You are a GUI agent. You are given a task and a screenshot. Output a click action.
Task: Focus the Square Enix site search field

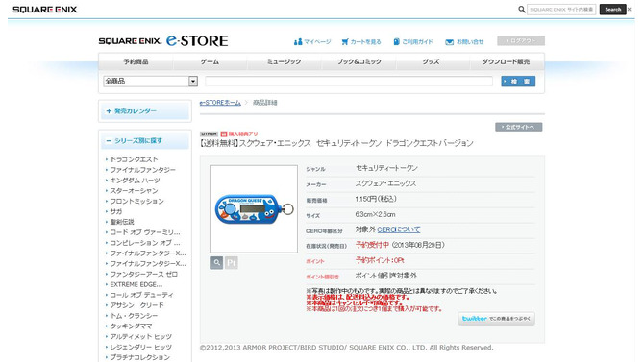[x=561, y=9]
